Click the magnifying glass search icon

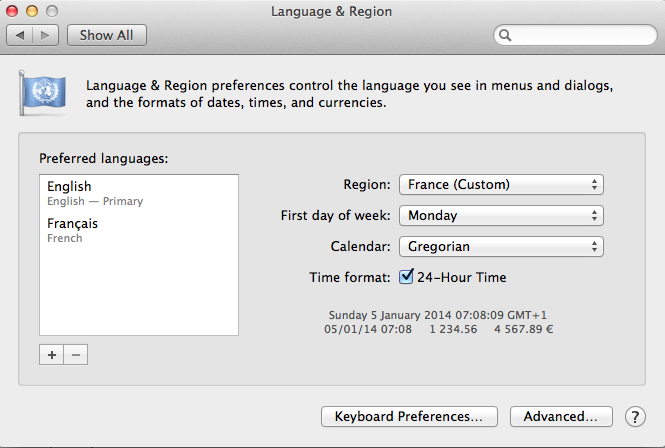505,35
